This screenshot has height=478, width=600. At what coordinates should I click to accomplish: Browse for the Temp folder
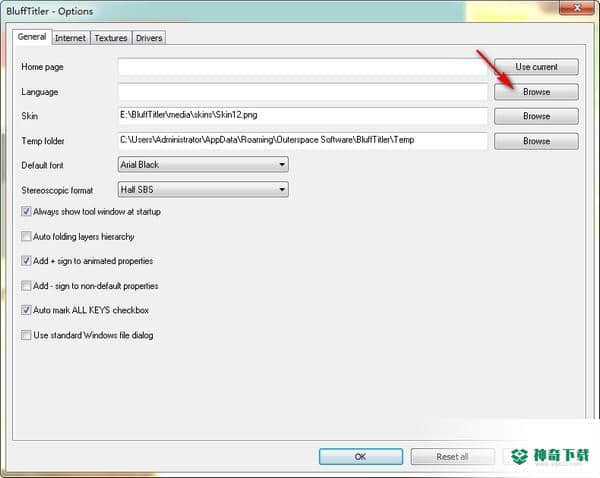pyautogui.click(x=536, y=141)
